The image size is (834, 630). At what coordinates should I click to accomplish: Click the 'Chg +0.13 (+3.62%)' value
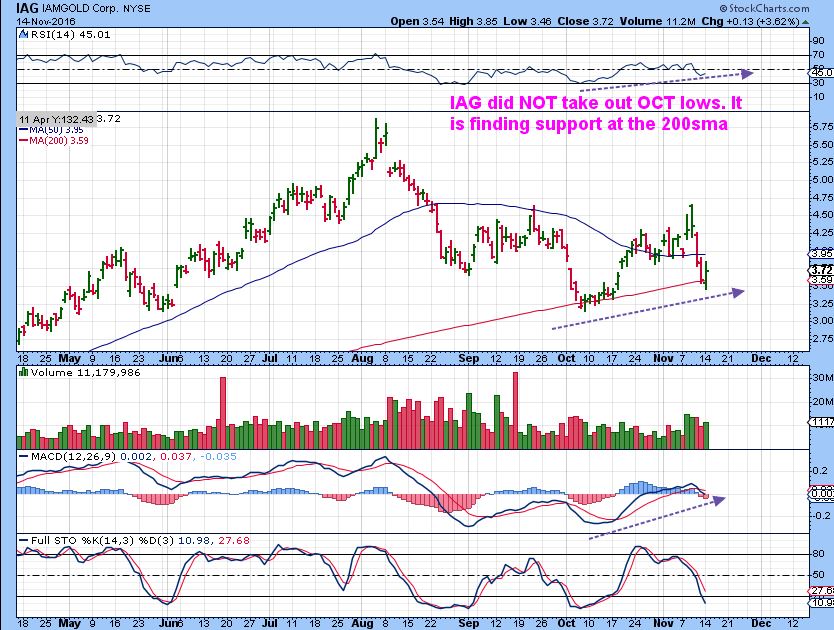point(750,21)
